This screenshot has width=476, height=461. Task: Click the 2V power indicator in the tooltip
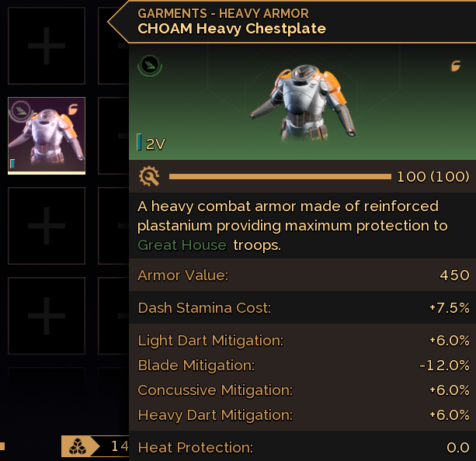point(151,144)
